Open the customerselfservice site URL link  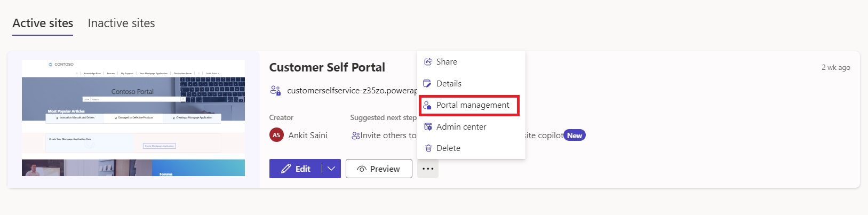tap(352, 91)
